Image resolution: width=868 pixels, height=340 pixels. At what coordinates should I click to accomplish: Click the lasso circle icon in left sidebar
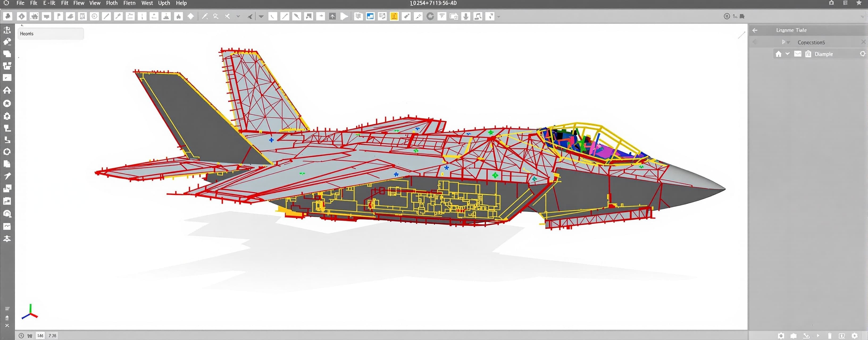7,213
